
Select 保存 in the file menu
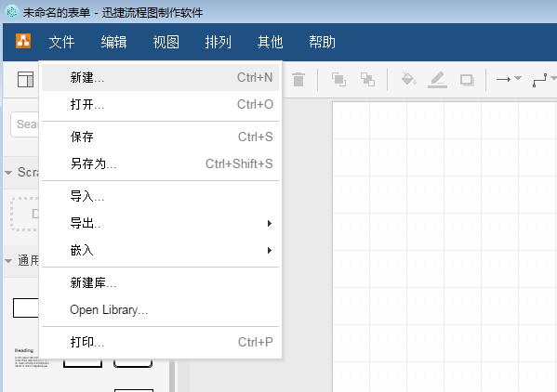(160, 137)
